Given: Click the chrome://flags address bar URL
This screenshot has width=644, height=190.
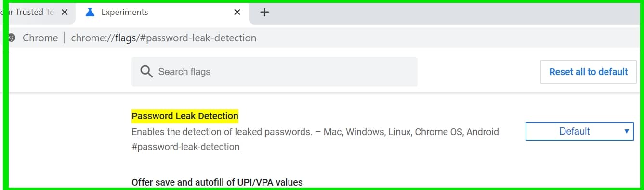Looking at the screenshot, I should coord(164,38).
